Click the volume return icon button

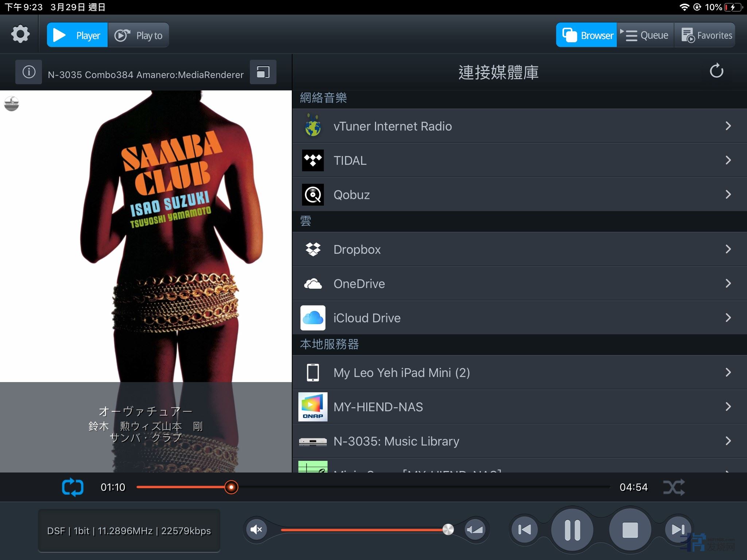coord(475,529)
